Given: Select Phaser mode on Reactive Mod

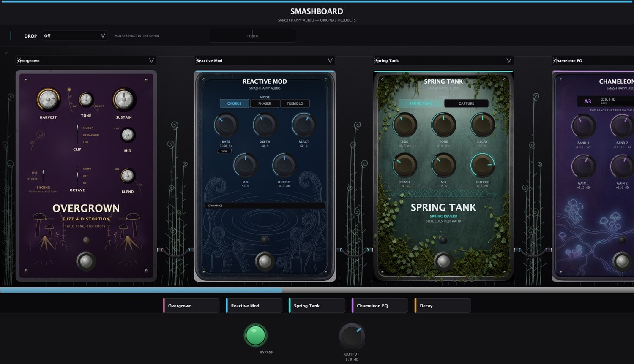Looking at the screenshot, I should tap(265, 103).
